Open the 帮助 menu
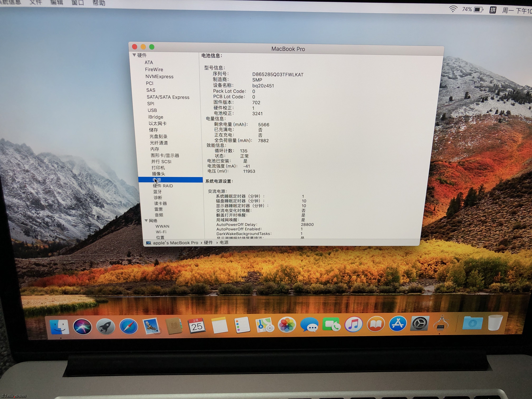Image resolution: width=532 pixels, height=399 pixels. tap(99, 3)
